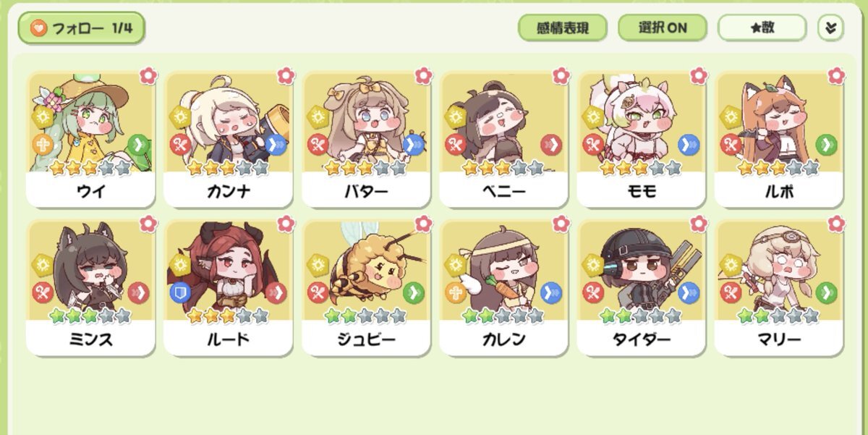This screenshot has height=435, width=868.
Task: Toggle the flower favorite on マリー's card
Action: click(836, 221)
